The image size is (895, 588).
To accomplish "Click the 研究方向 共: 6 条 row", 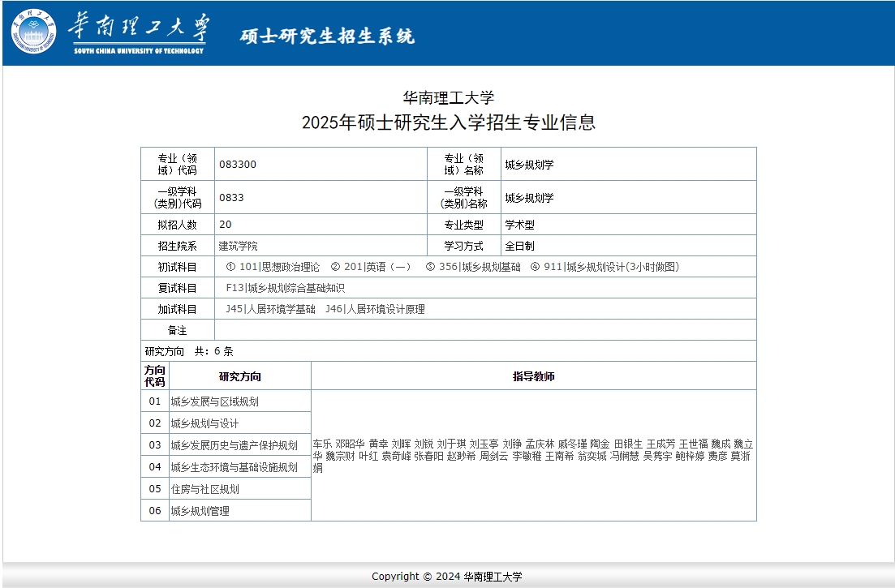I will pos(449,351).
